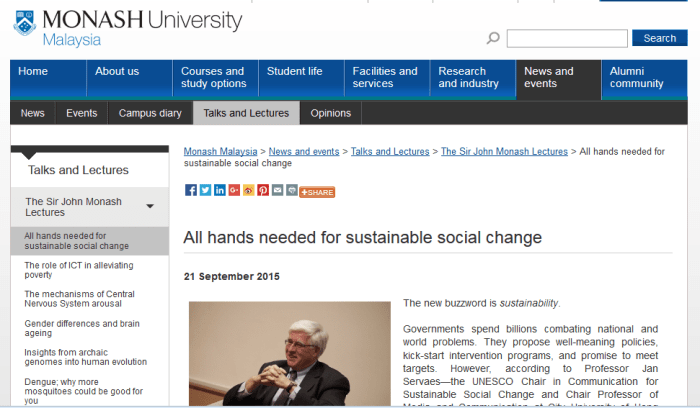
Task: Follow the Monash Malaysia breadcrumb link
Action: (220, 151)
